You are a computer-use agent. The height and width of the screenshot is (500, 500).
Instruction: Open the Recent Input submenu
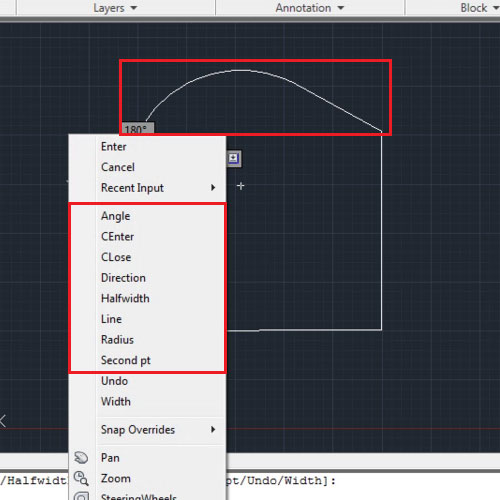(x=147, y=188)
